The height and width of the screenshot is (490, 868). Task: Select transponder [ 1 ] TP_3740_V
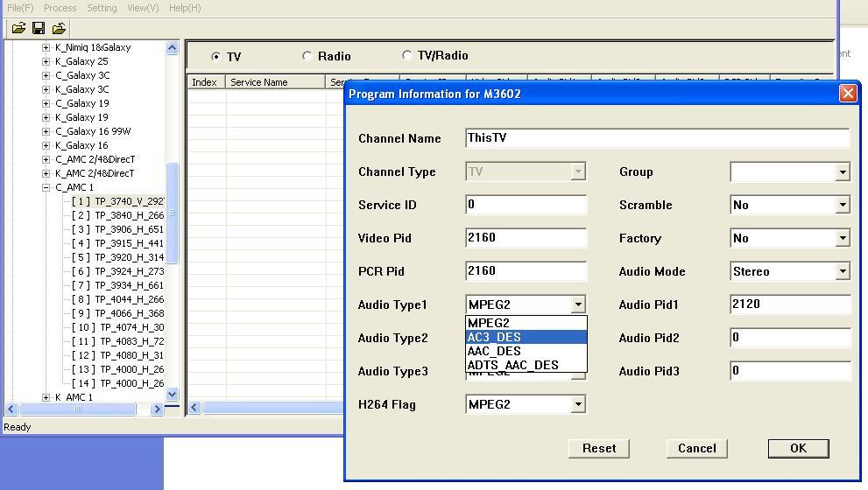tap(117, 201)
